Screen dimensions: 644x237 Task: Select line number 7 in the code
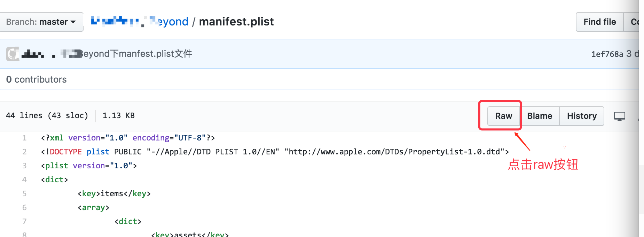[24, 222]
